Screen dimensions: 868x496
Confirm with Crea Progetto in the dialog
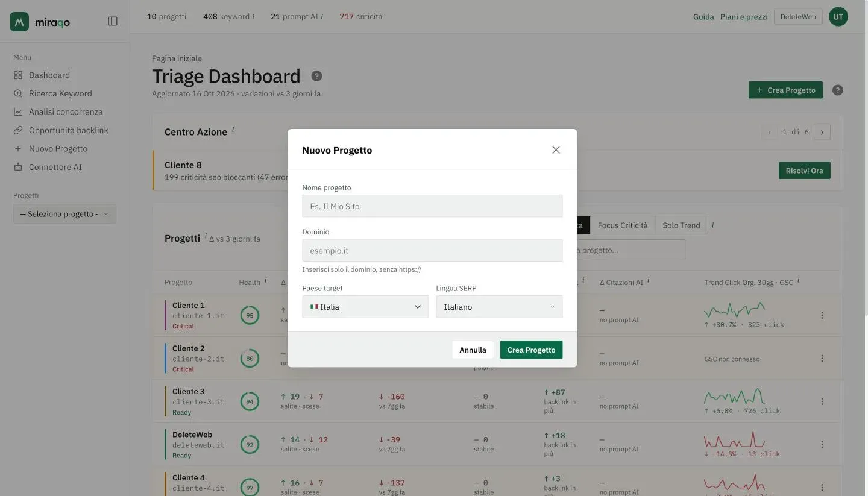(531, 350)
